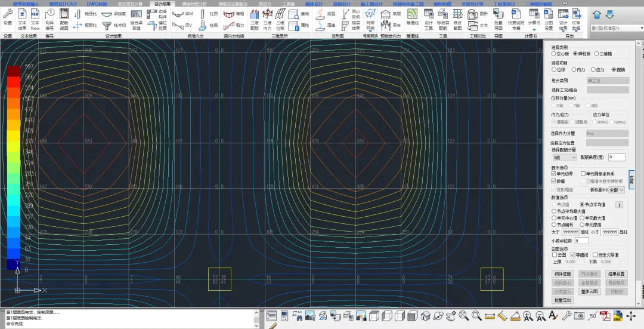Open X底 reinforcement component dropdown

[x=564, y=157]
